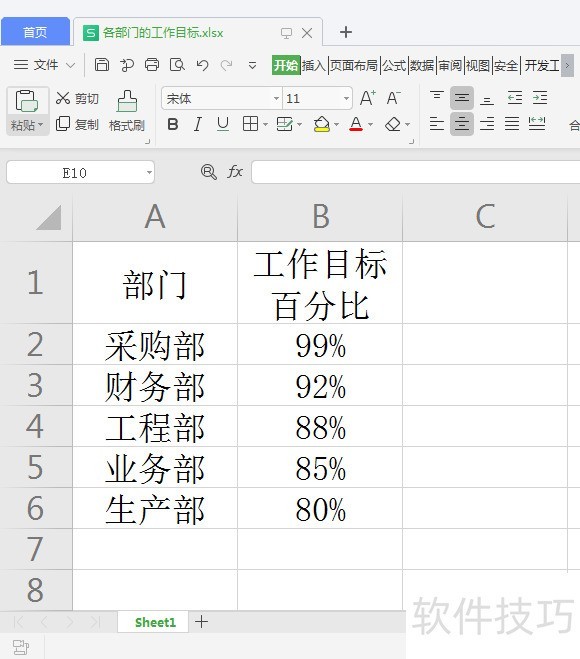Image resolution: width=580 pixels, height=659 pixels.
Task: Click the fx insert function icon
Action: coord(235,171)
